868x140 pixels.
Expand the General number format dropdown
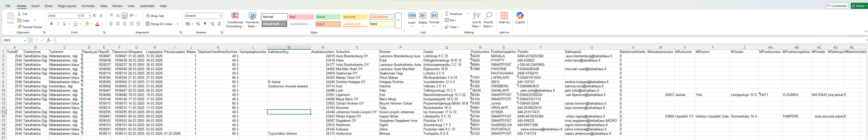click(220, 16)
